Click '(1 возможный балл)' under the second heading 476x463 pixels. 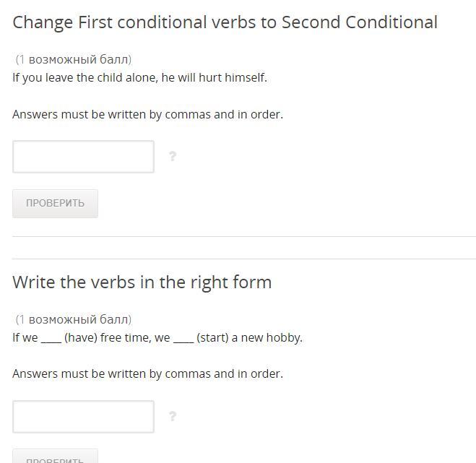73,319
